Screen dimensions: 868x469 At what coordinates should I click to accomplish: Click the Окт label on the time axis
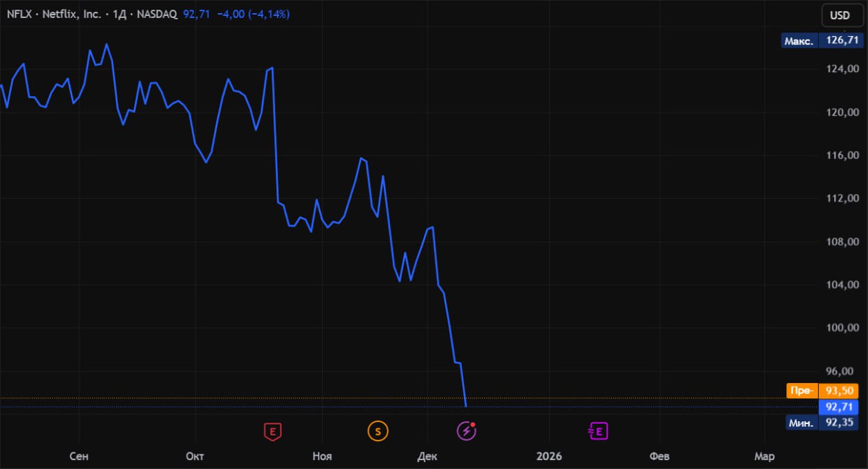(x=195, y=456)
